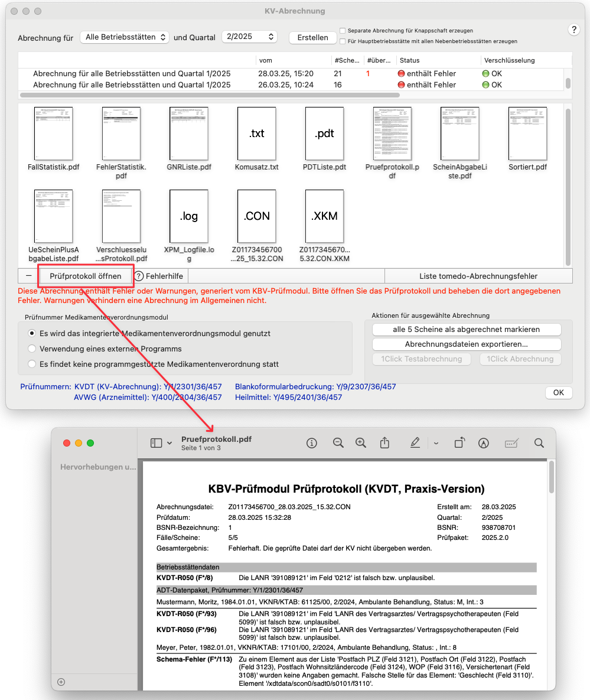The width and height of the screenshot is (590, 700).
Task: Open the markup toolbar in Preview
Action: pyautogui.click(x=483, y=443)
